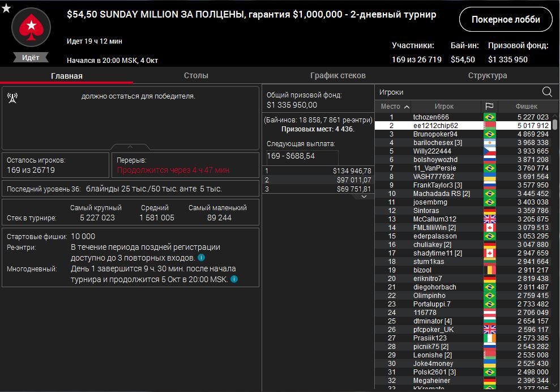Sort players by the Место column
The height and width of the screenshot is (392, 560).
(x=392, y=106)
